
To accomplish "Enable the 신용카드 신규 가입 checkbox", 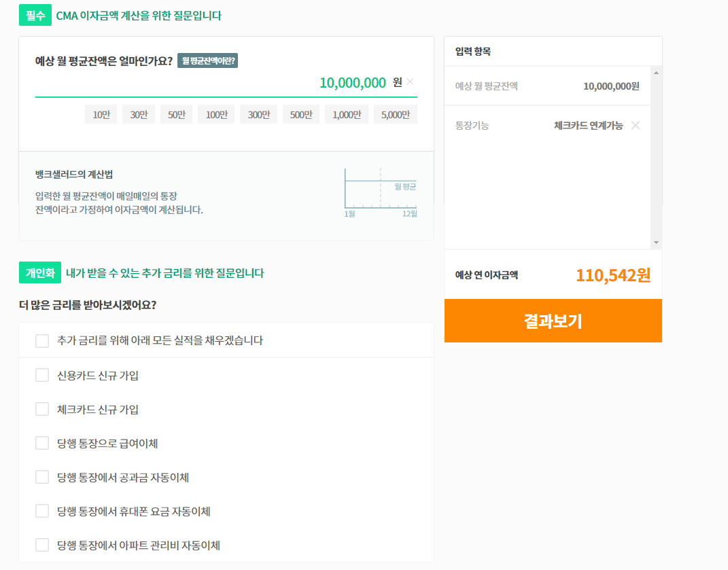I will pos(42,375).
